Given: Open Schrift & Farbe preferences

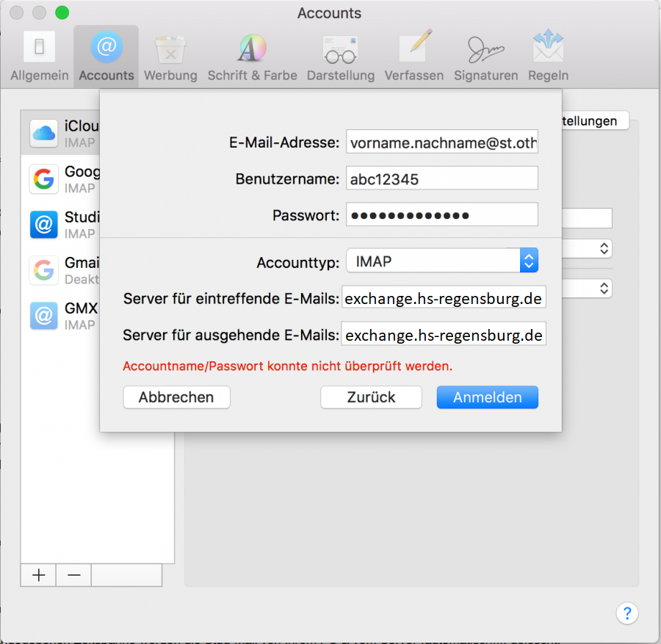Looking at the screenshot, I should coord(252,57).
